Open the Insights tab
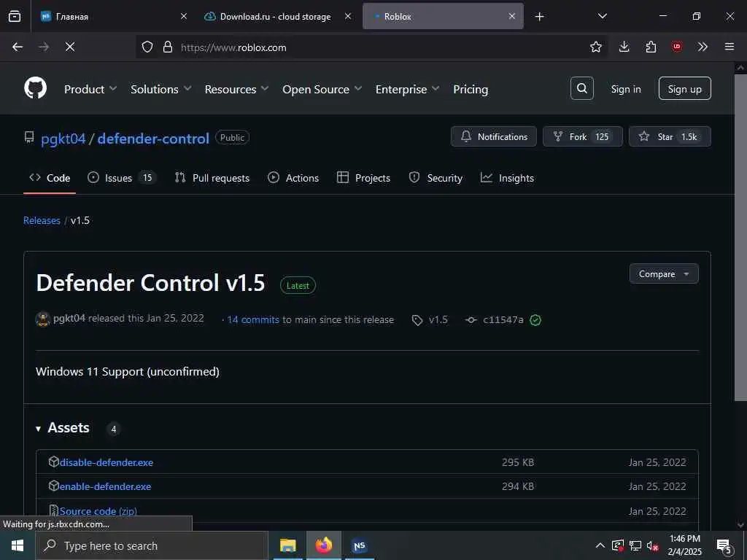The image size is (747, 560). (508, 178)
